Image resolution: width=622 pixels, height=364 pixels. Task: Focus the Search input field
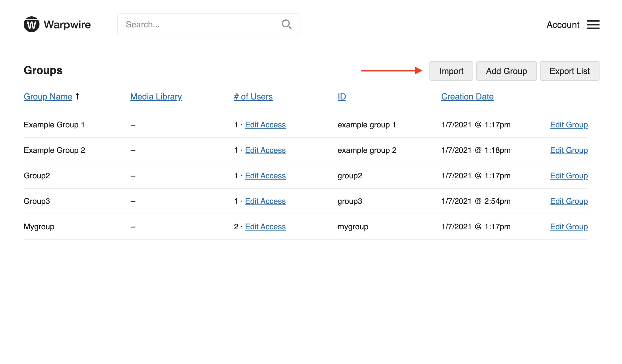(x=200, y=24)
